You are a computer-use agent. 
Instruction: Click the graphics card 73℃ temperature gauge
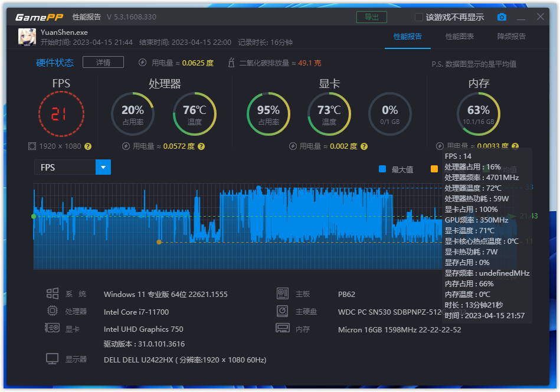pos(329,114)
